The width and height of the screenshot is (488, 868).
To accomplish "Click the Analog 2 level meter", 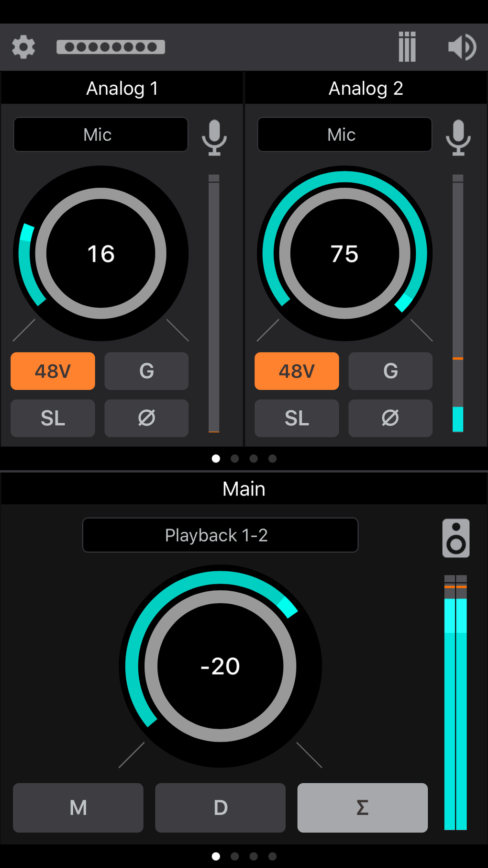I will (458, 304).
